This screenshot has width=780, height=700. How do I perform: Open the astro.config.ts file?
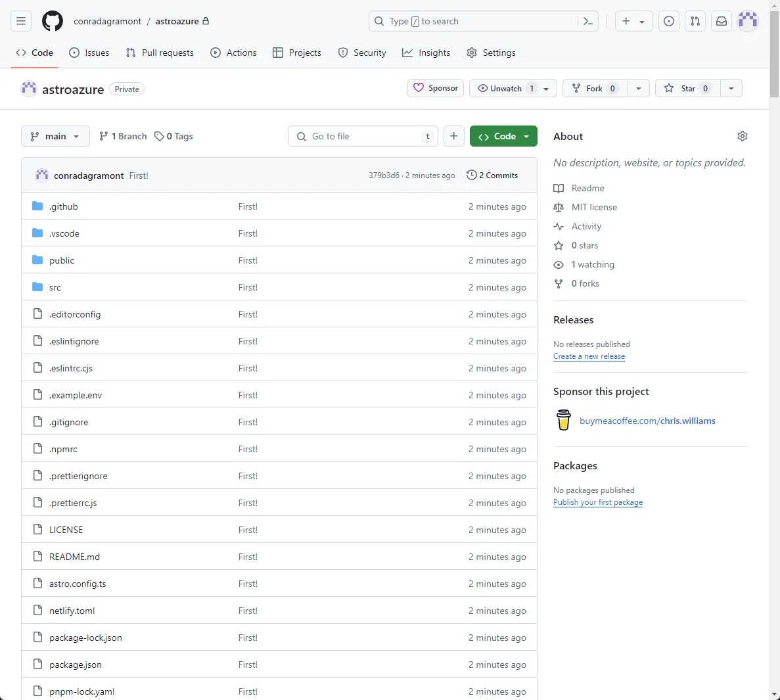(78, 584)
